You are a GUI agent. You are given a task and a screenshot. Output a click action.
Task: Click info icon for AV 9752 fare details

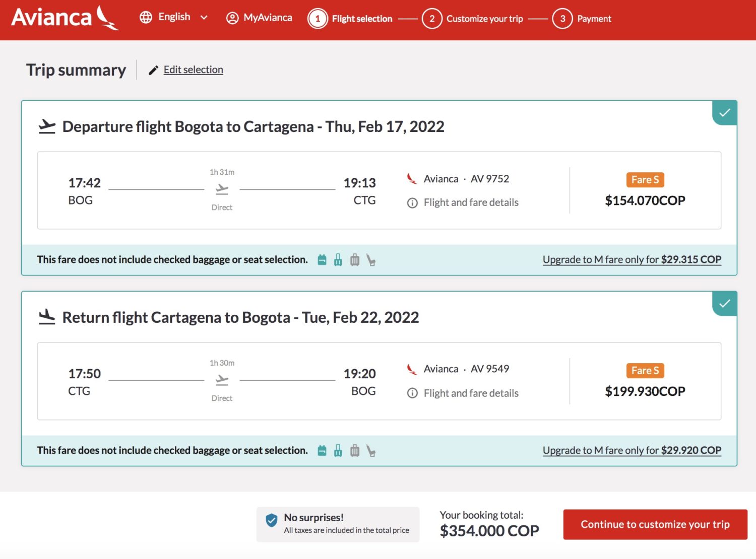(412, 203)
